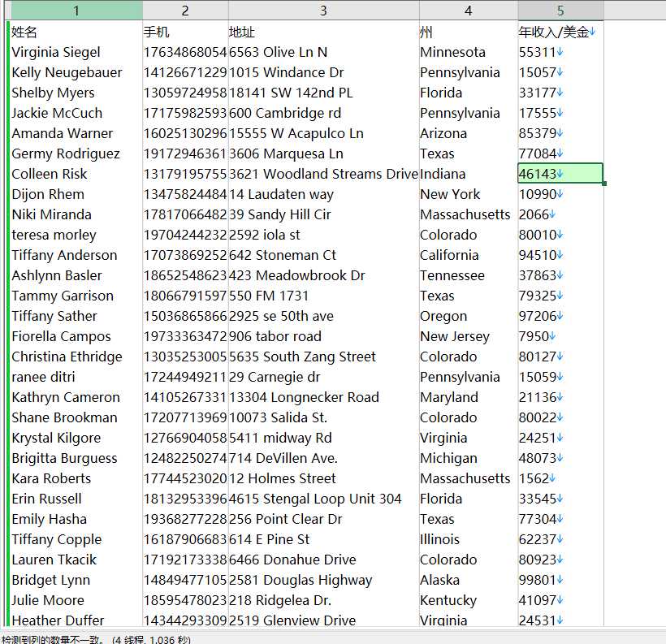Screen dimensions: 666x644
Task: Select the cell Krystal Kilgore
Action: click(x=76, y=438)
